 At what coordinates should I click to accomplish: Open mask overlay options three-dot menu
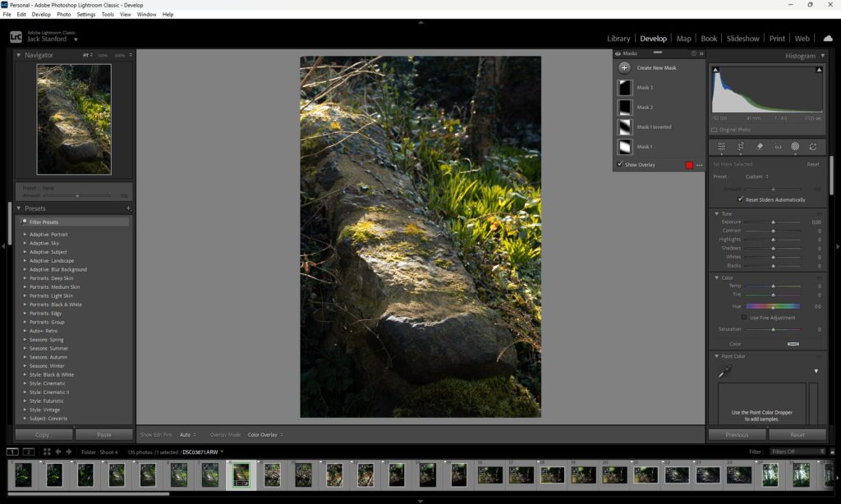point(699,165)
